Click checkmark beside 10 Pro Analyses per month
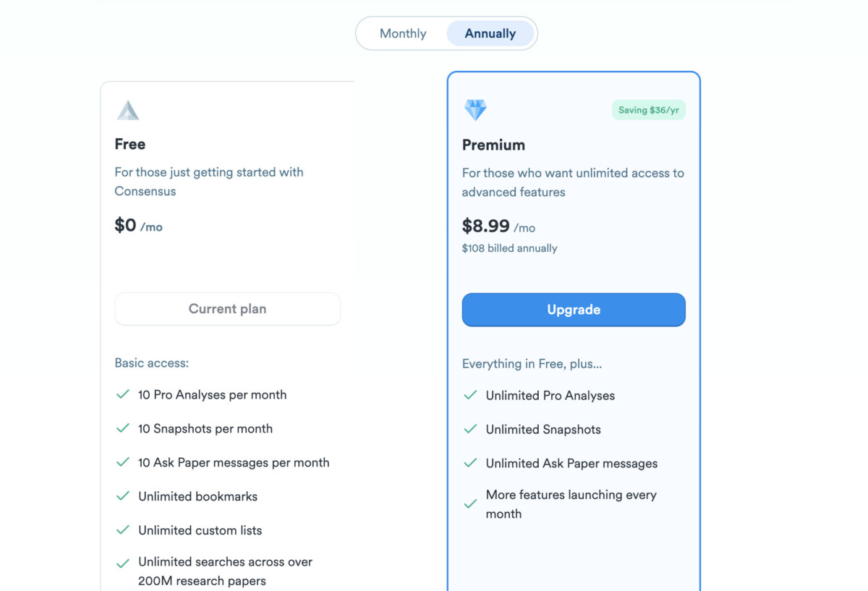This screenshot has height=591, width=868. click(x=123, y=394)
